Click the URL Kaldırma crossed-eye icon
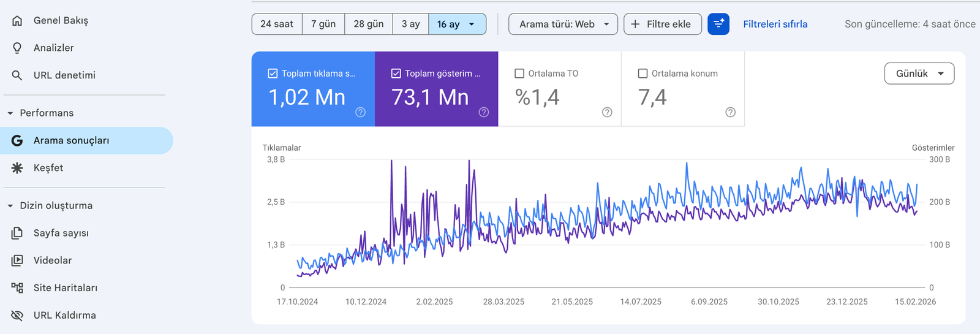The image size is (980, 334). (x=17, y=316)
